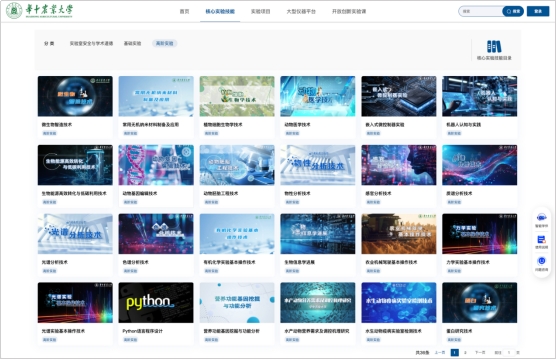Open the 首页 navigation item

[184, 11]
